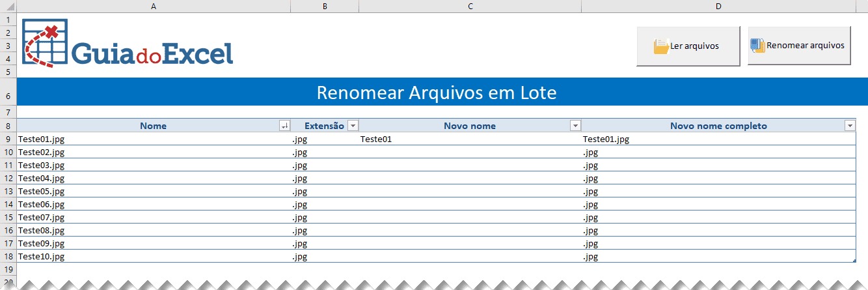
Task: Select the Extensão cell in Teste01.jpg row
Action: point(325,139)
